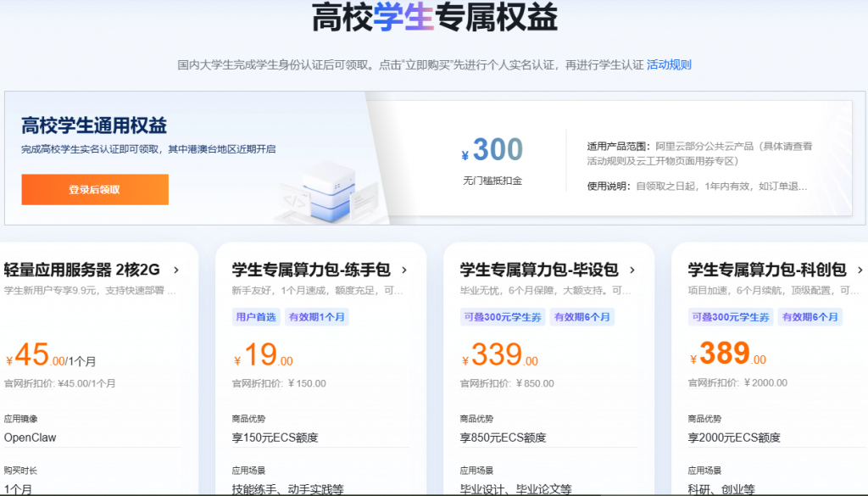
Task: Select the 用户首选 tag on 练手包
Action: [257, 317]
